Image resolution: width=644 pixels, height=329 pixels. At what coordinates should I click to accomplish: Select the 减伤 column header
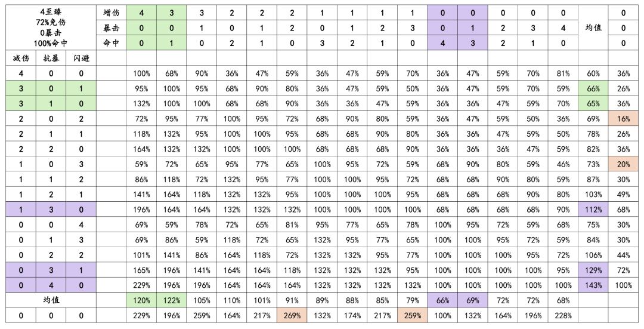(20, 58)
